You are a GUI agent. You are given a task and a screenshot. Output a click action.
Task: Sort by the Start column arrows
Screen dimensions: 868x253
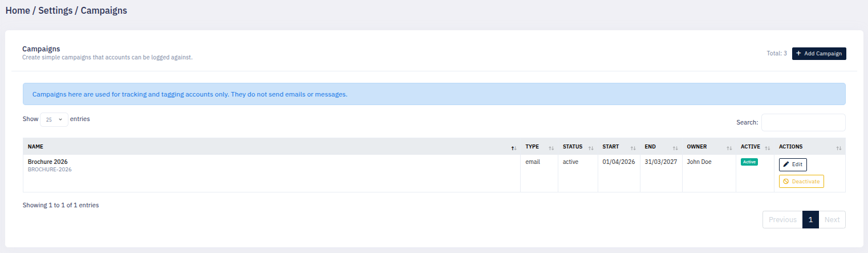click(x=633, y=148)
